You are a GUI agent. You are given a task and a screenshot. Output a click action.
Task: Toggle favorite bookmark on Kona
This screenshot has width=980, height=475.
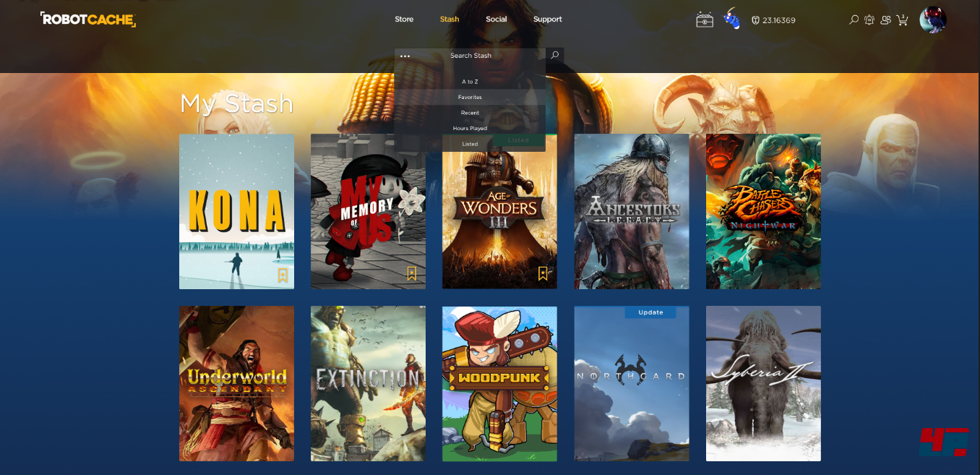[283, 275]
